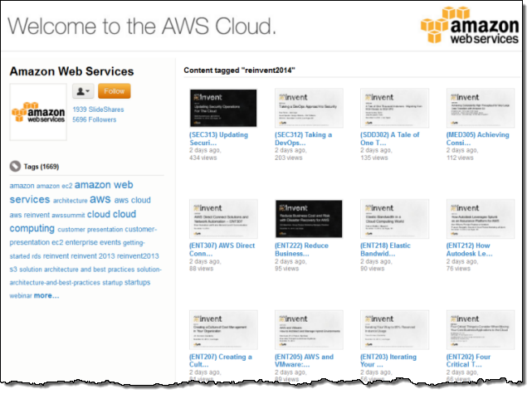The image size is (532, 394).
Task: Click the '112 views' count text
Action: point(460,158)
